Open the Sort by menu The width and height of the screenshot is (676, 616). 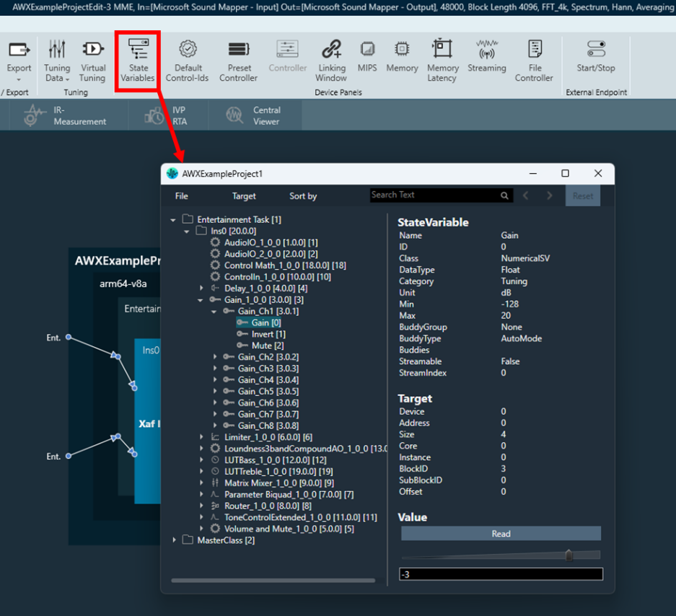pos(303,196)
